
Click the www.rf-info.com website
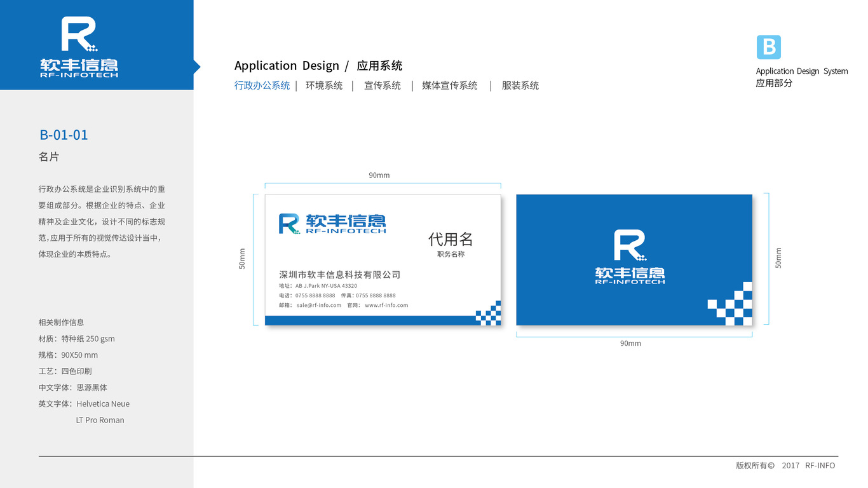pos(386,305)
